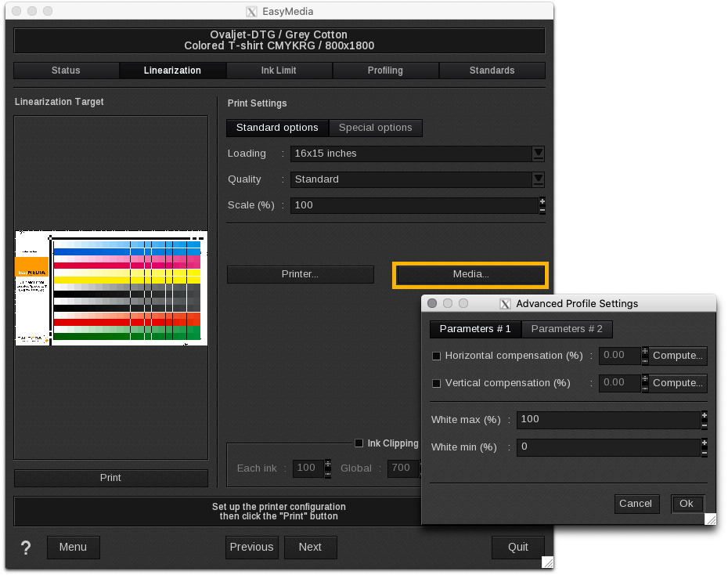Show the Special options tab
This screenshot has height=575, width=728.
pyautogui.click(x=375, y=128)
